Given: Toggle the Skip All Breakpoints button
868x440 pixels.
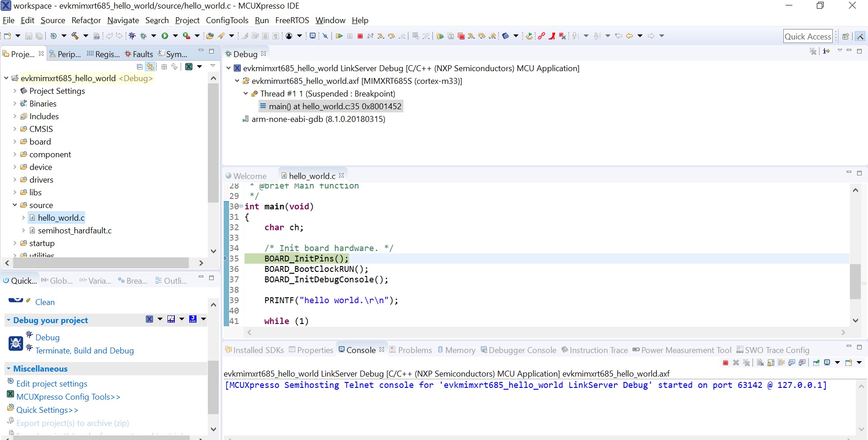Looking at the screenshot, I should tap(325, 36).
